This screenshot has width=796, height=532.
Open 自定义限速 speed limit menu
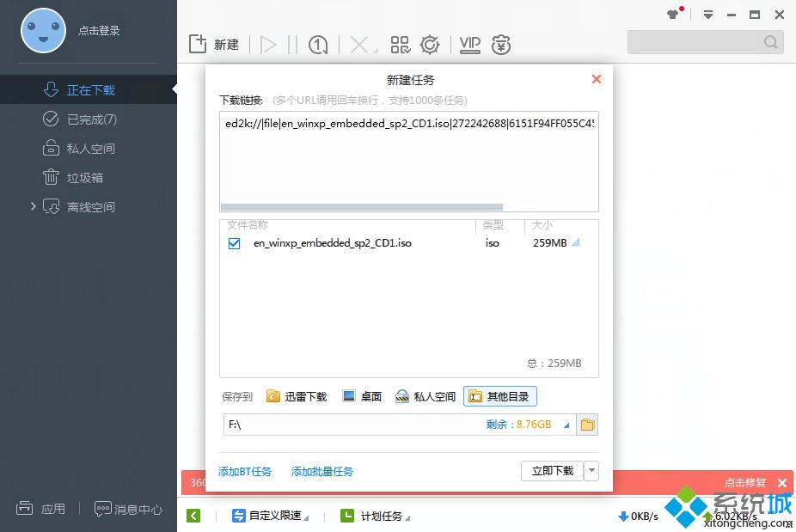tap(270, 516)
